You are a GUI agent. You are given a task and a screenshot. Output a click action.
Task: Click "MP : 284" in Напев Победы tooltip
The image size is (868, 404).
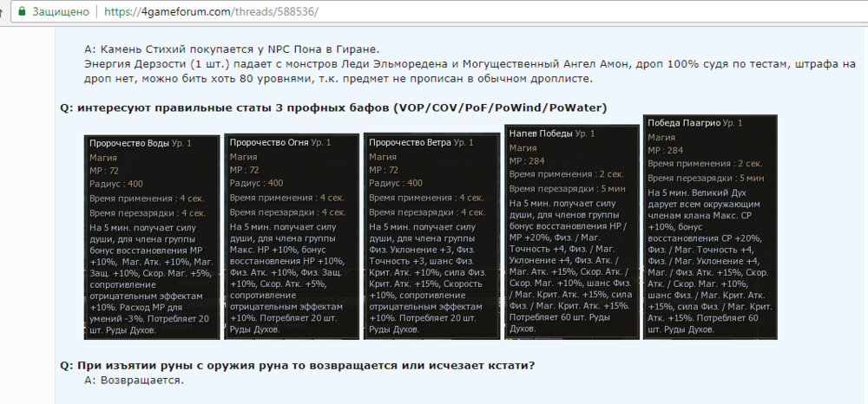click(527, 161)
